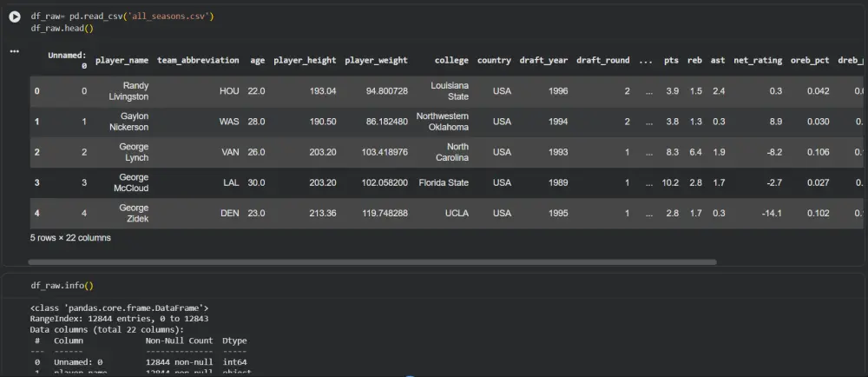Click the draft_year column header
868x377 pixels.
(543, 60)
